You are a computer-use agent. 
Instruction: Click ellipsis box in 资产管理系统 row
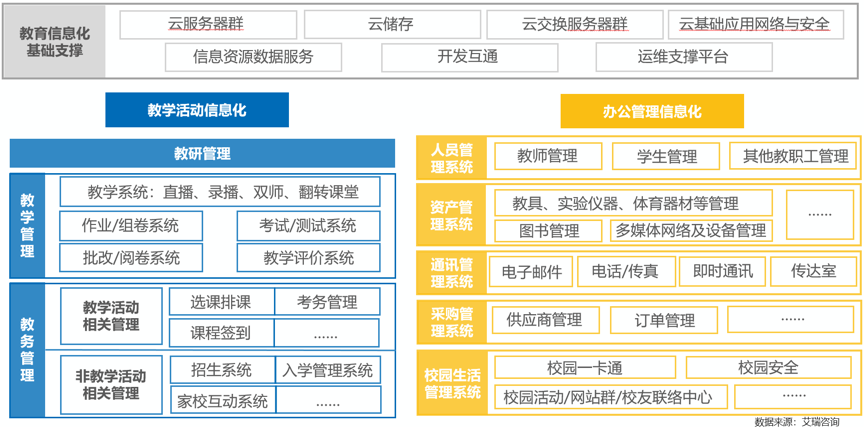pos(820,215)
